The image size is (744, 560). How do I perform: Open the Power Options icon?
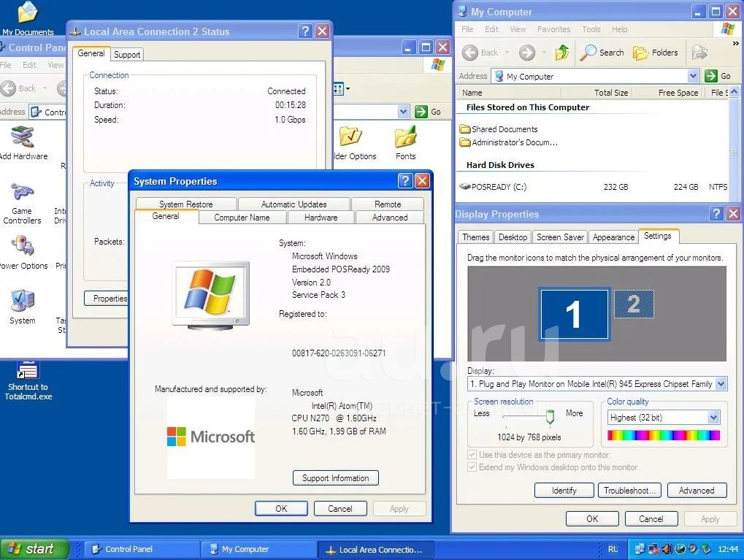(x=23, y=252)
